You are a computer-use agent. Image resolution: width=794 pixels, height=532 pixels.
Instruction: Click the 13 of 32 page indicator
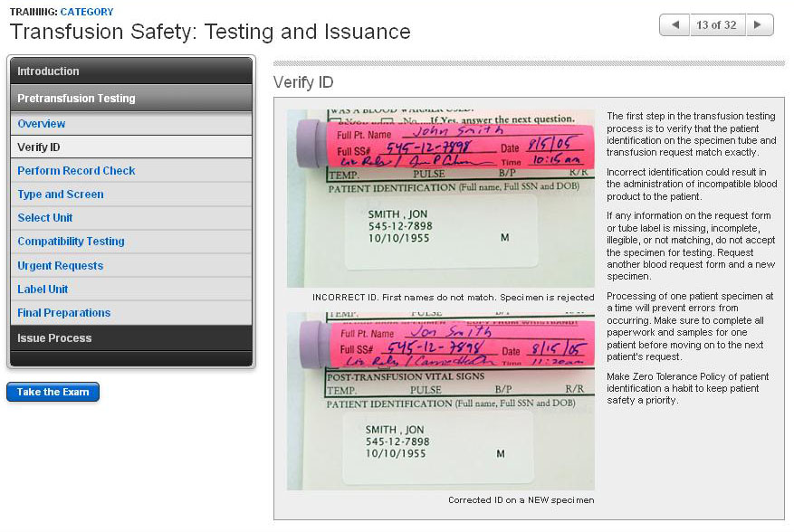tap(716, 25)
